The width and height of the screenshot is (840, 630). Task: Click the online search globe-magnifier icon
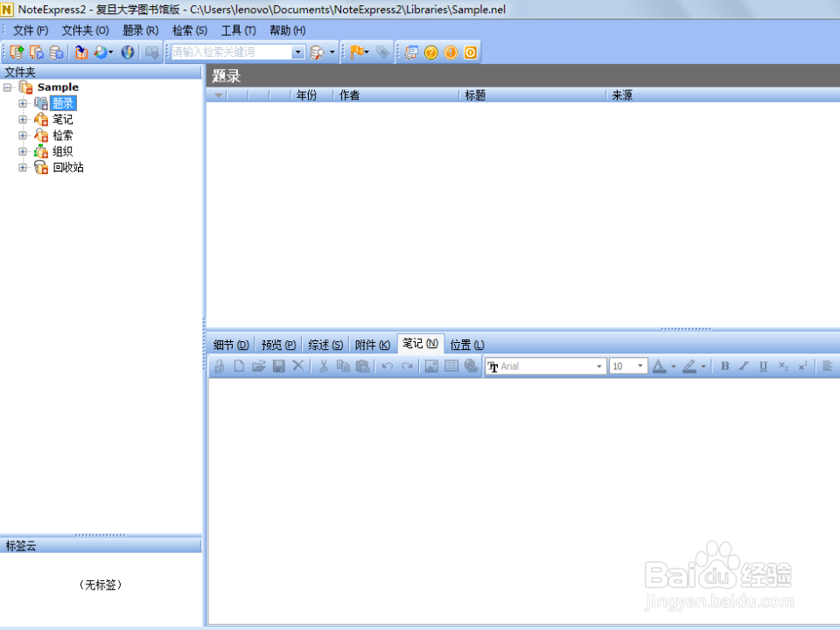(101, 52)
